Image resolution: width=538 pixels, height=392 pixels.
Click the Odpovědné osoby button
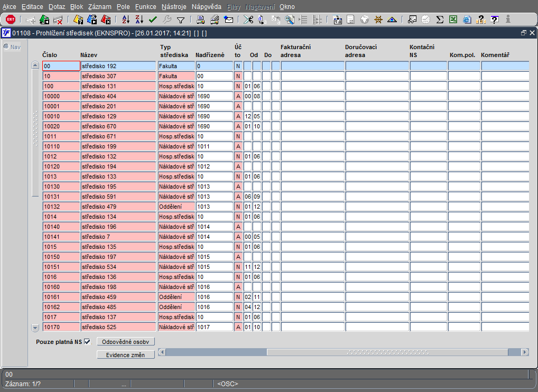126,342
